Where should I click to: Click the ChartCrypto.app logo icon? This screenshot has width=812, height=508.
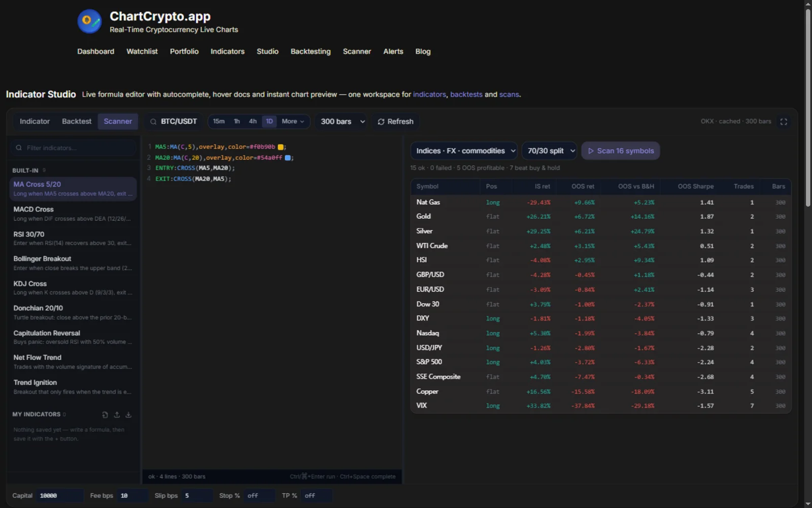point(89,21)
